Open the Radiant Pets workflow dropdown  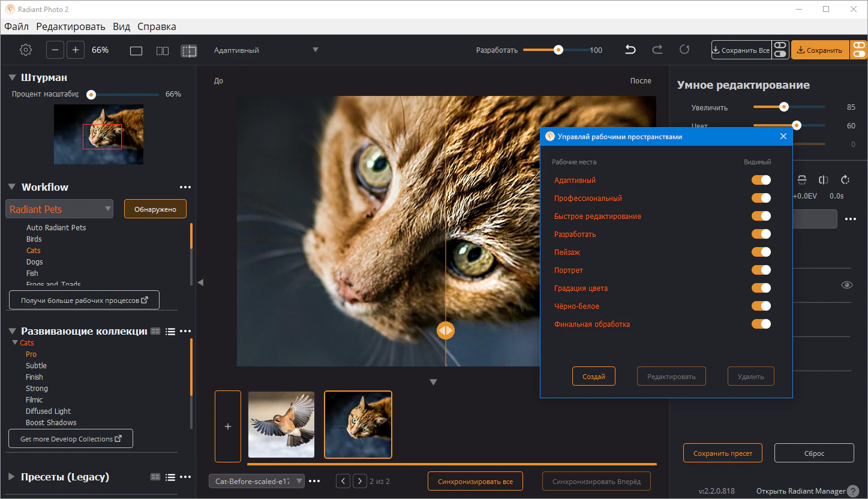59,209
